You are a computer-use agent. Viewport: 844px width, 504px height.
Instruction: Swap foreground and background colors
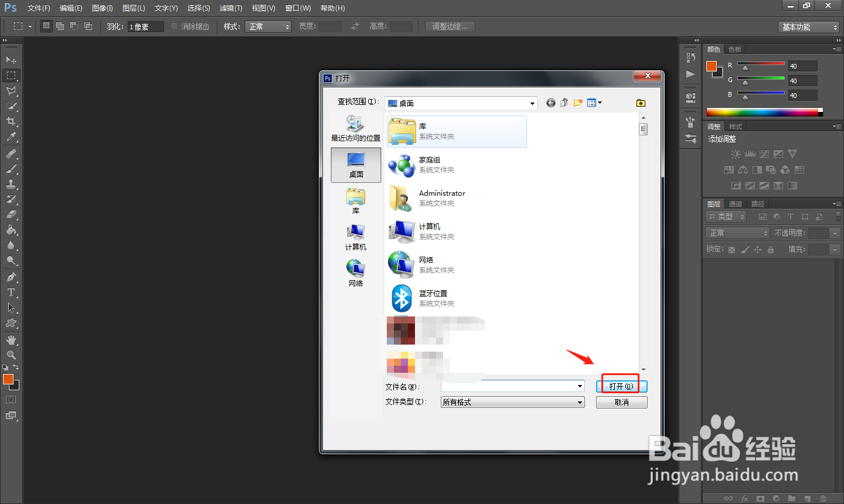point(16,367)
